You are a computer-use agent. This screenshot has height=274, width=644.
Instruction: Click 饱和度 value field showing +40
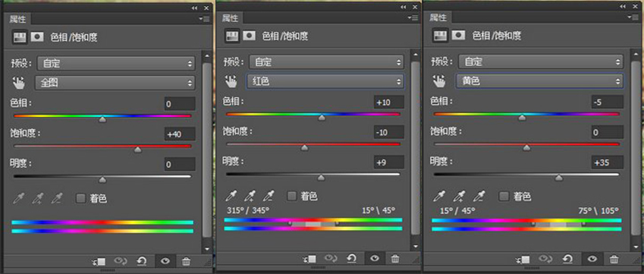(x=180, y=134)
